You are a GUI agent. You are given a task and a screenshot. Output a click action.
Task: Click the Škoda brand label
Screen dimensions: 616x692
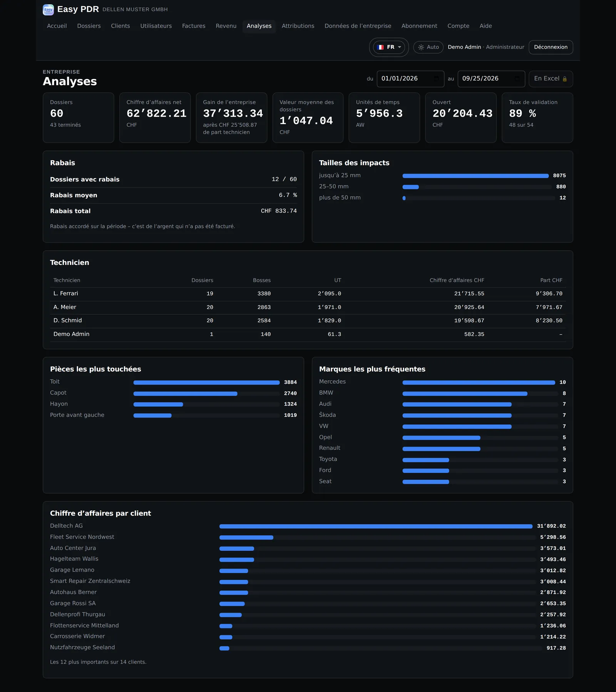click(x=327, y=415)
